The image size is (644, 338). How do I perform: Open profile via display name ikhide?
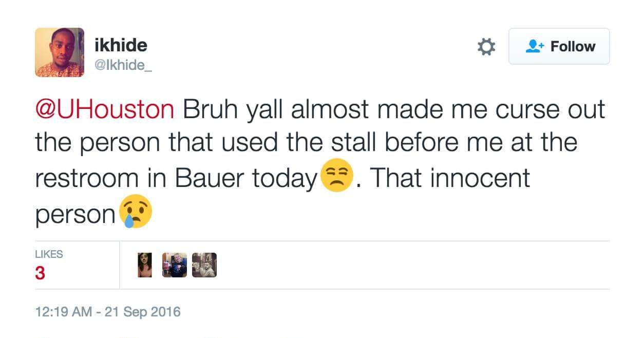(x=121, y=45)
